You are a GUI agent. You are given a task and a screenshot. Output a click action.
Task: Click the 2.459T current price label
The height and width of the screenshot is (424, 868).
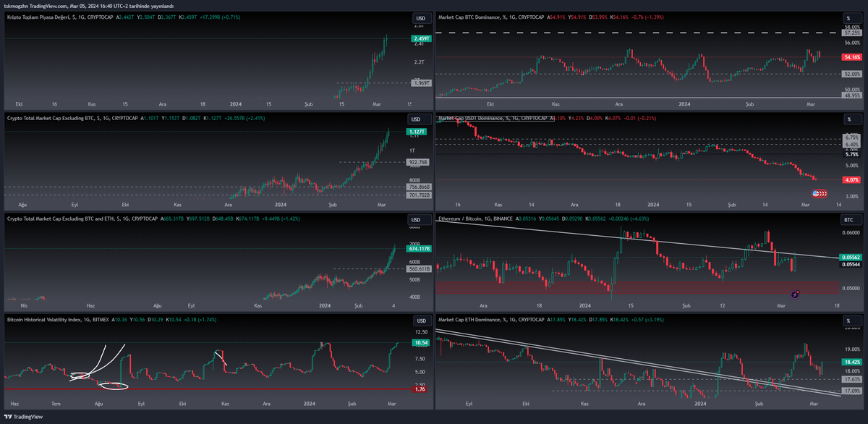coord(420,38)
